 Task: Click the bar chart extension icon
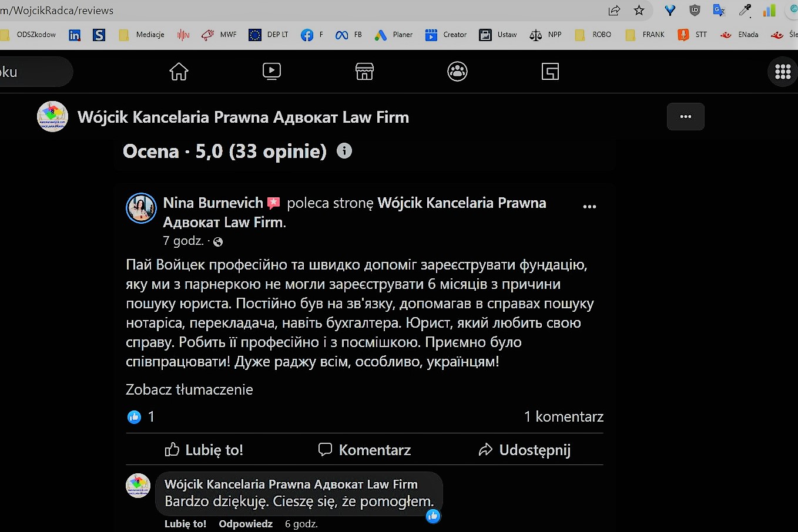click(769, 10)
